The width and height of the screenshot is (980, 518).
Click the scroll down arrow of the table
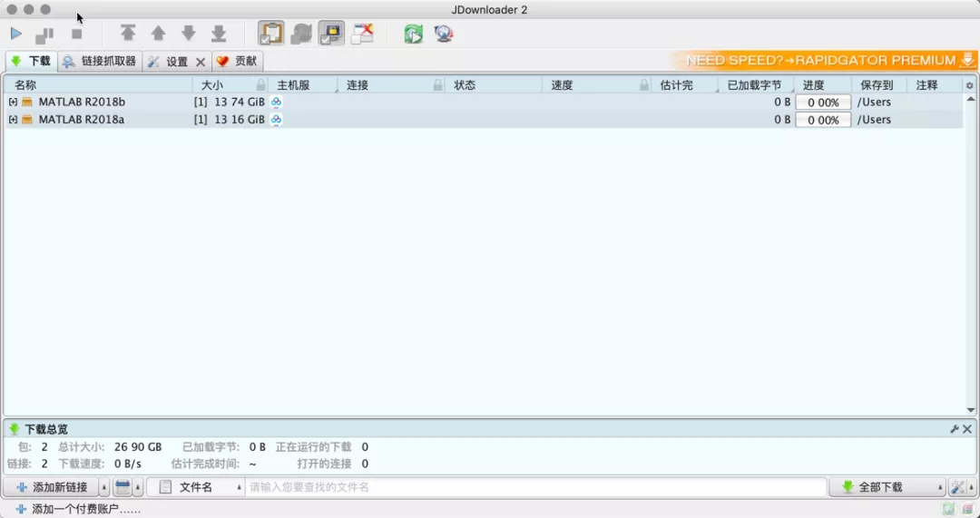click(x=971, y=411)
